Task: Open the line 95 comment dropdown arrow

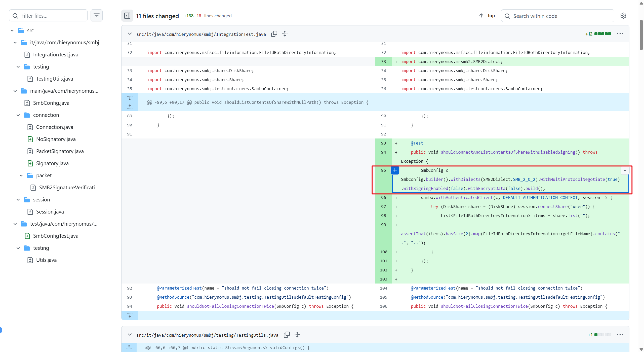Action: pyautogui.click(x=625, y=170)
